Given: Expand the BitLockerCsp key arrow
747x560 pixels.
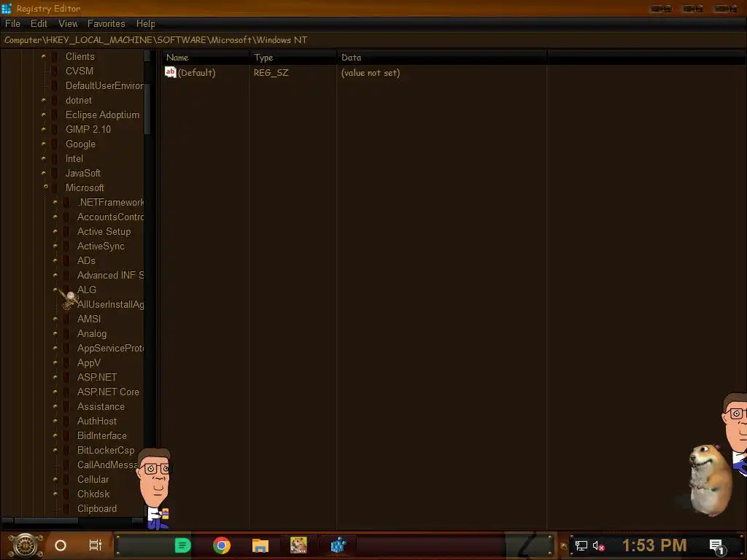Looking at the screenshot, I should [55, 450].
